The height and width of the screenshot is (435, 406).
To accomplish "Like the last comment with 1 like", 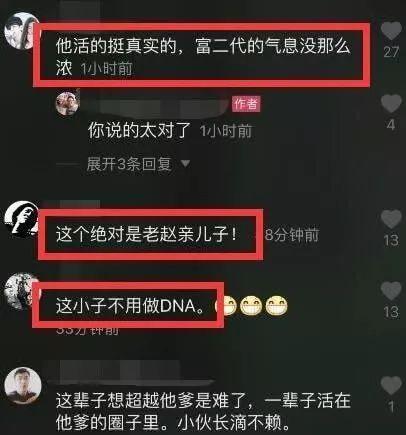I will (x=391, y=385).
